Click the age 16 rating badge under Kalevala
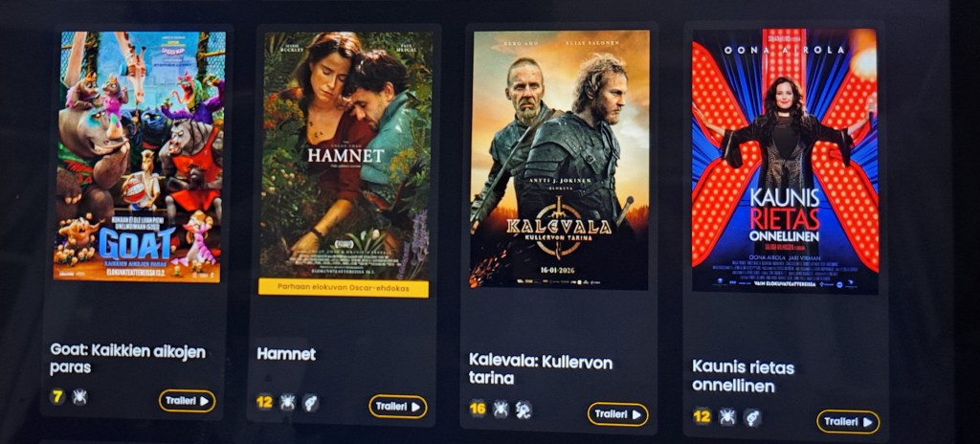980x444 pixels. (x=478, y=409)
